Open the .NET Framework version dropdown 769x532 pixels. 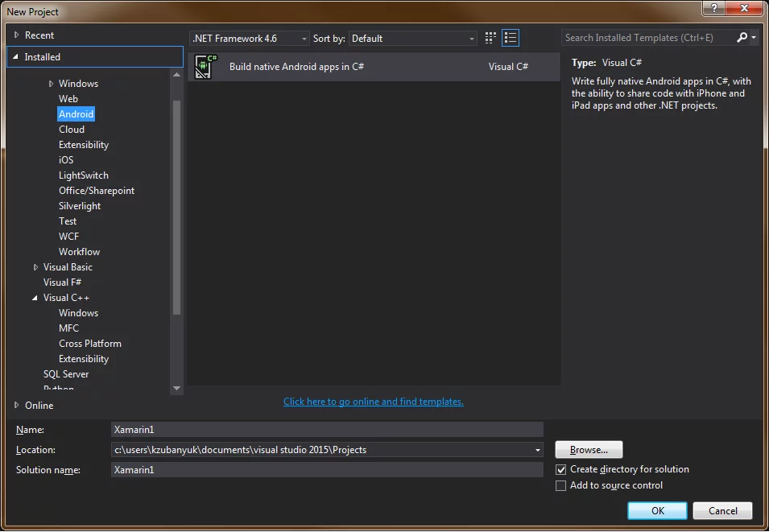pos(250,39)
